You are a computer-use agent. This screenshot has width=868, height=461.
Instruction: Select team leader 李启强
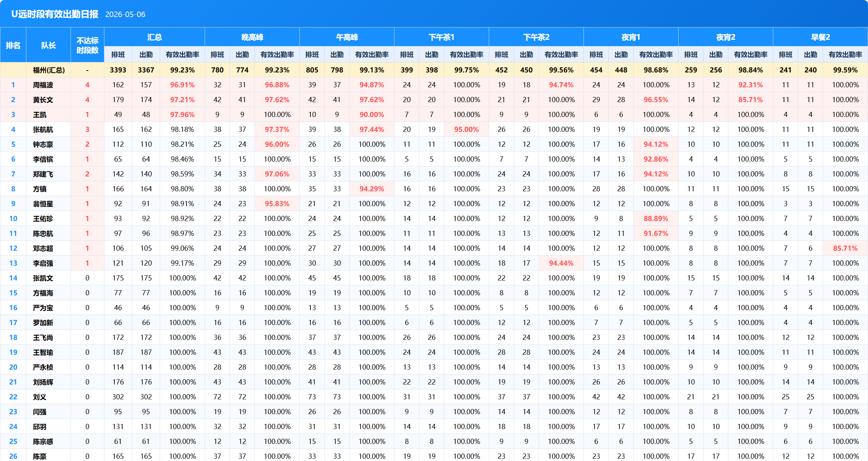coord(43,263)
